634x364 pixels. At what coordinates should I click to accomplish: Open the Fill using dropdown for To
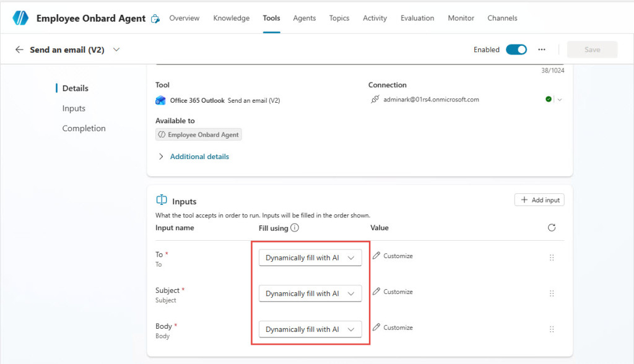[x=310, y=258]
